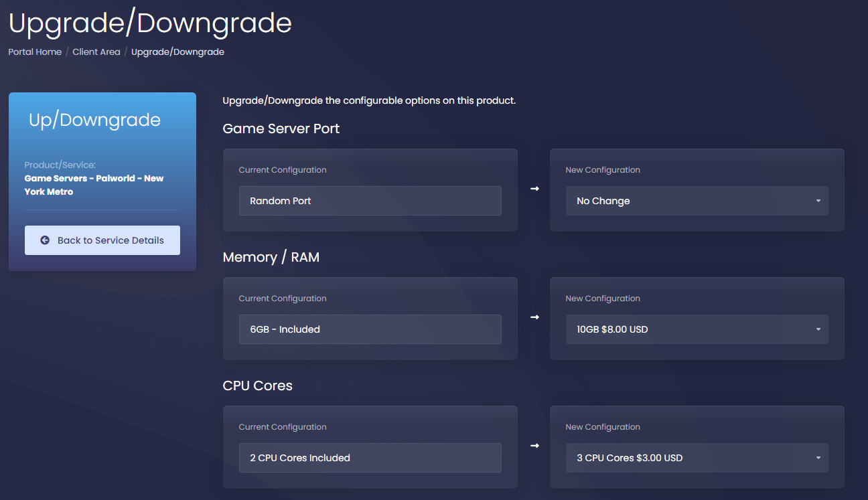Click the arrow icon between CPU Cores panels
868x500 pixels.
point(533,447)
